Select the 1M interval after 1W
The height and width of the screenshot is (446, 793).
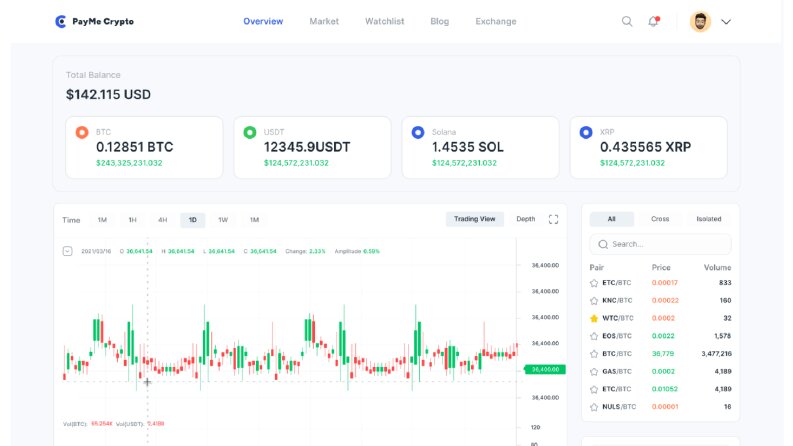click(x=254, y=220)
